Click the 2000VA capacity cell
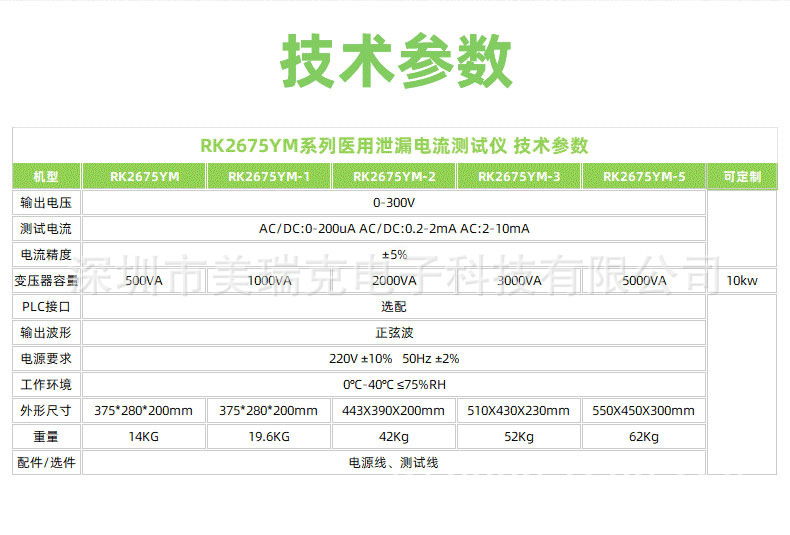This screenshot has height=535, width=790. [394, 281]
